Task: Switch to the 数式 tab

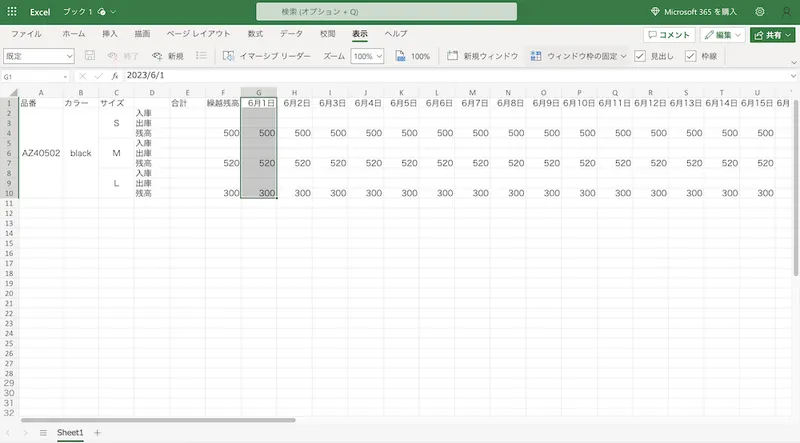Action: (x=255, y=34)
